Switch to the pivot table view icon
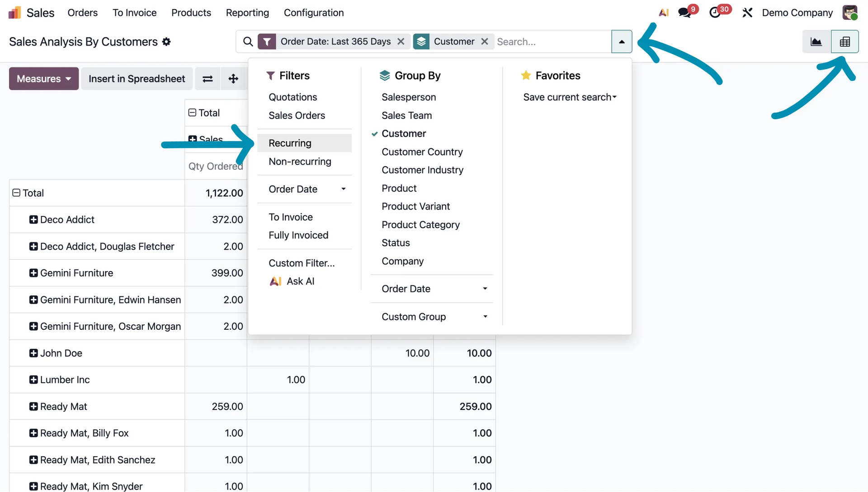 pyautogui.click(x=844, y=42)
